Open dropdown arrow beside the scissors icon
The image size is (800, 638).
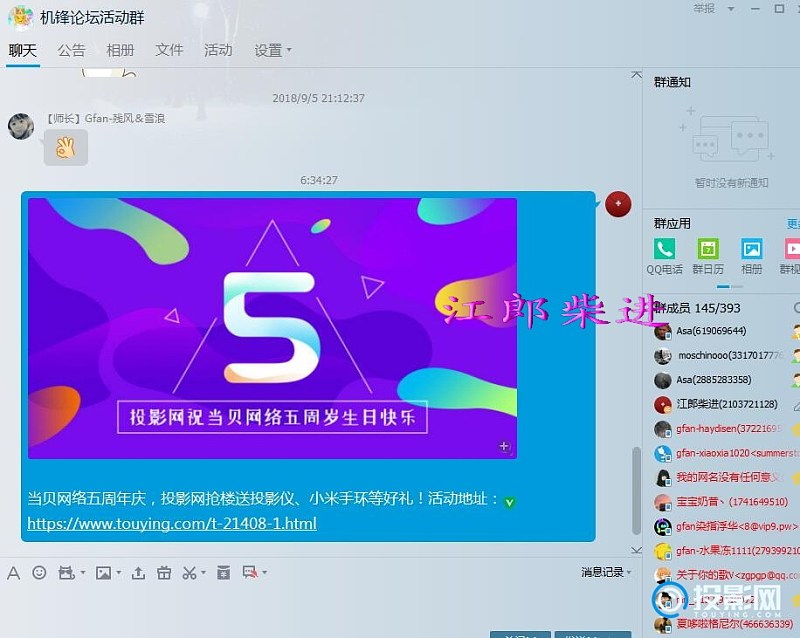(x=202, y=574)
